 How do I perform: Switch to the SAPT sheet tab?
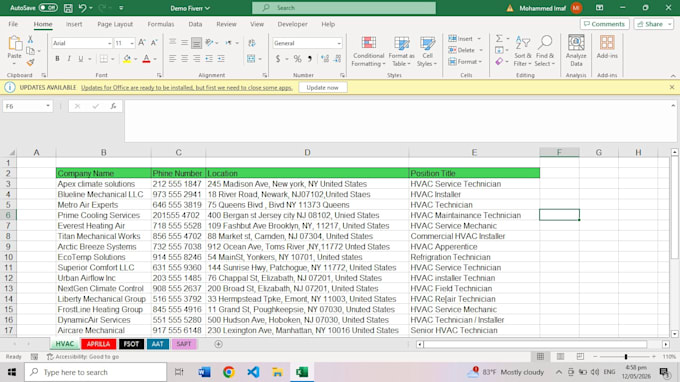coord(183,344)
